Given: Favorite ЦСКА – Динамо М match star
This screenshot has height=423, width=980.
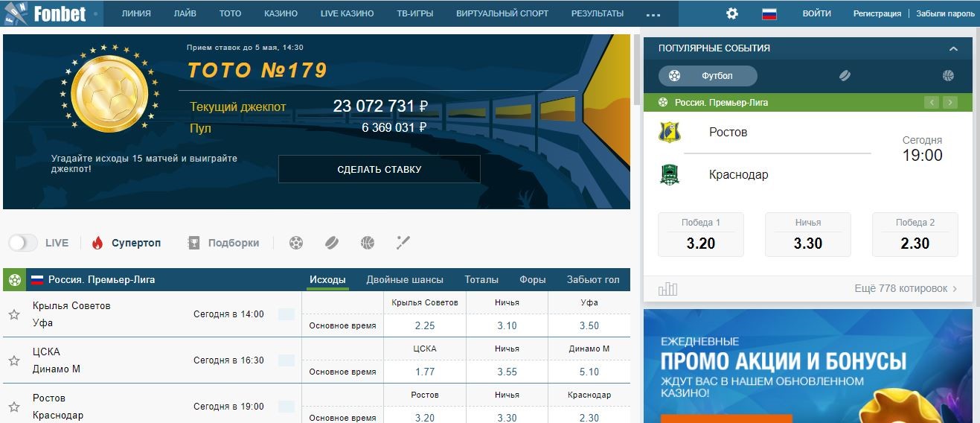Looking at the screenshot, I should tap(13, 360).
